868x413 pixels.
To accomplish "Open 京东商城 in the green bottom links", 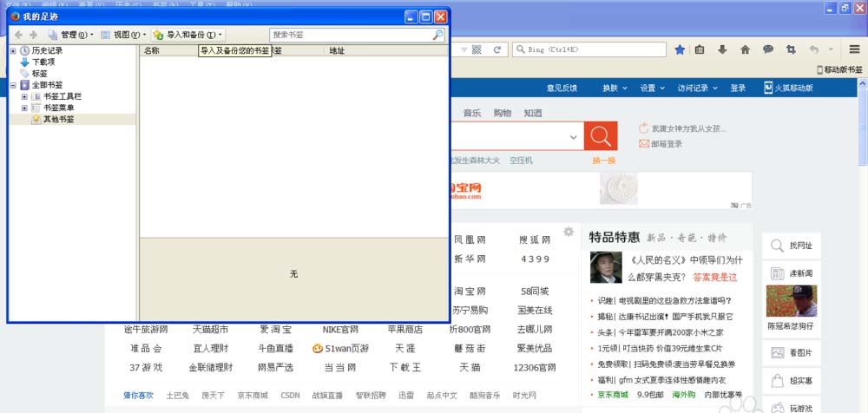I will tap(613, 395).
